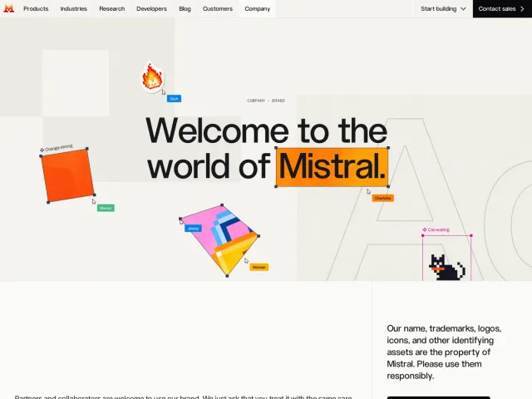Click the arrow icon in Contact sales

522,9
